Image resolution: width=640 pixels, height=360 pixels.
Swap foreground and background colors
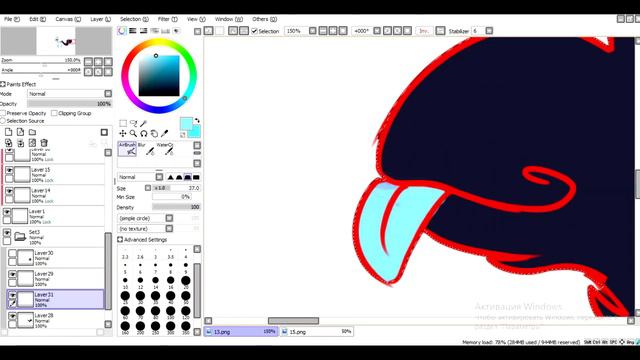click(x=197, y=121)
